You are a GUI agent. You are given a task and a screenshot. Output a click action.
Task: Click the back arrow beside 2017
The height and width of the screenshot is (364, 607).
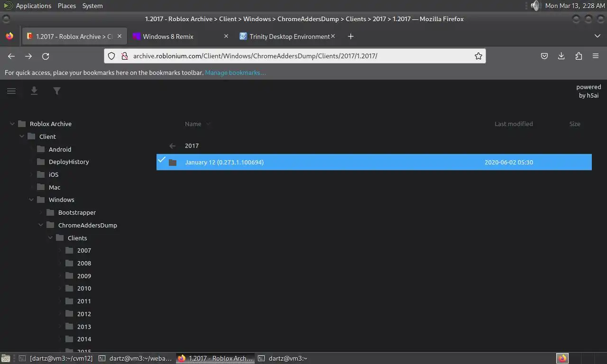(x=173, y=146)
